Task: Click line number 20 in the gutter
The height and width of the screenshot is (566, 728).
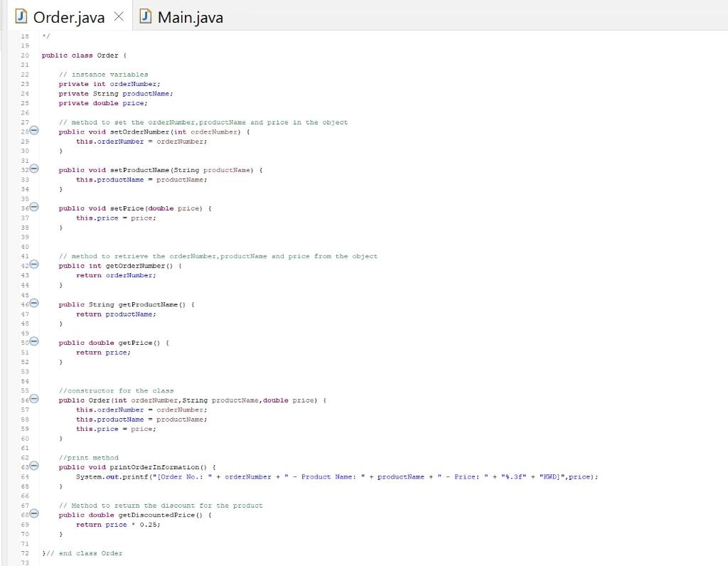Action: click(24, 55)
